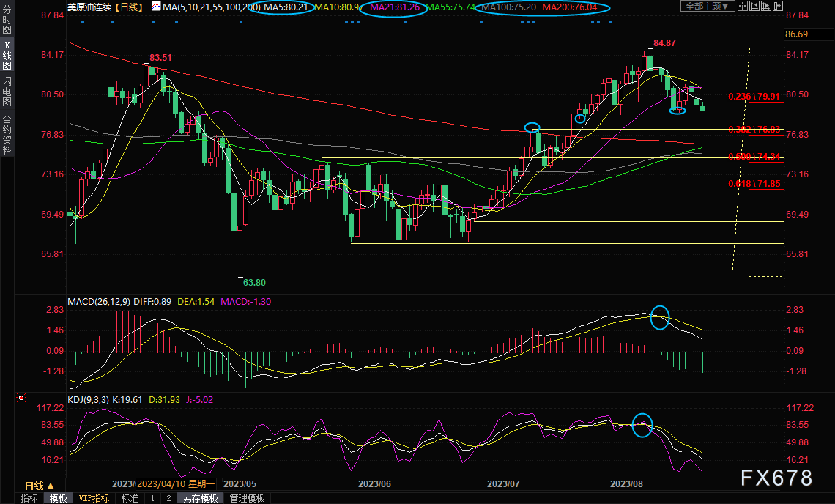This screenshot has height=504, width=835.
Task: Switch to template slot 1
Action: (x=152, y=498)
